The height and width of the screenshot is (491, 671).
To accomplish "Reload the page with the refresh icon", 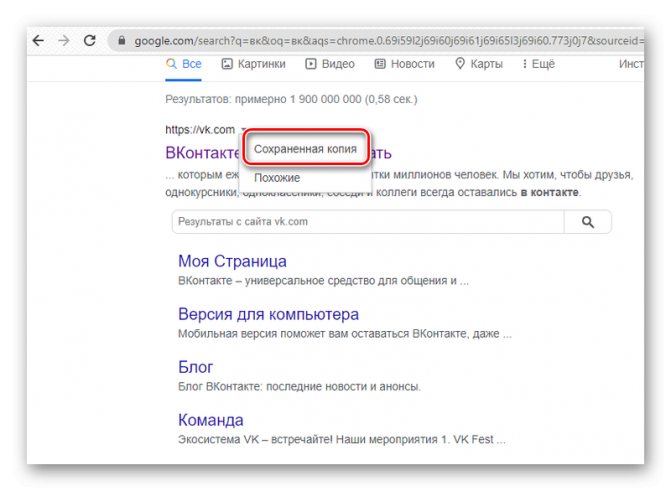I will coord(89,41).
